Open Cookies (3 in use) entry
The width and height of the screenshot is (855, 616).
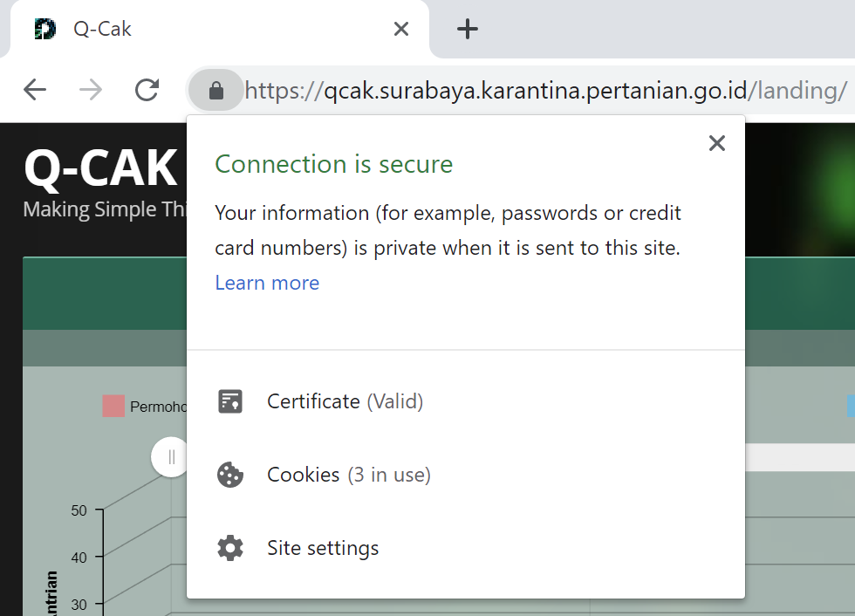[x=348, y=475]
